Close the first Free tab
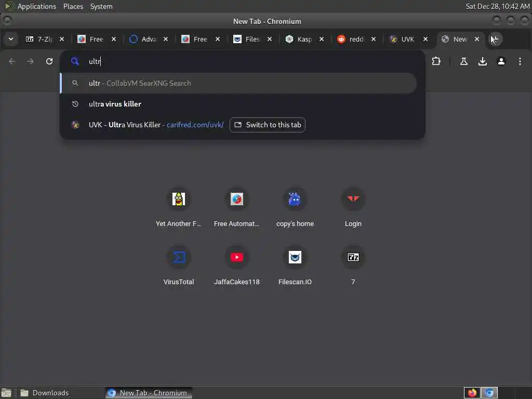This screenshot has width=532, height=399. [x=114, y=39]
